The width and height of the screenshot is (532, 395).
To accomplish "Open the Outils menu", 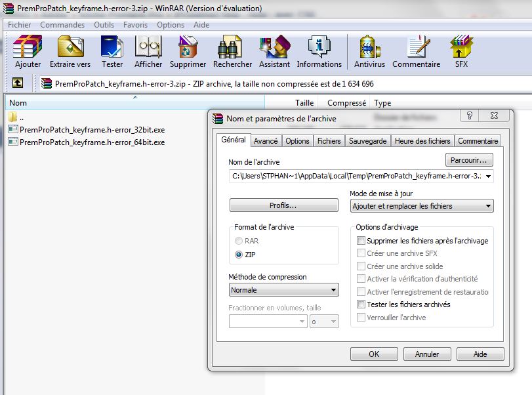I will (x=104, y=25).
